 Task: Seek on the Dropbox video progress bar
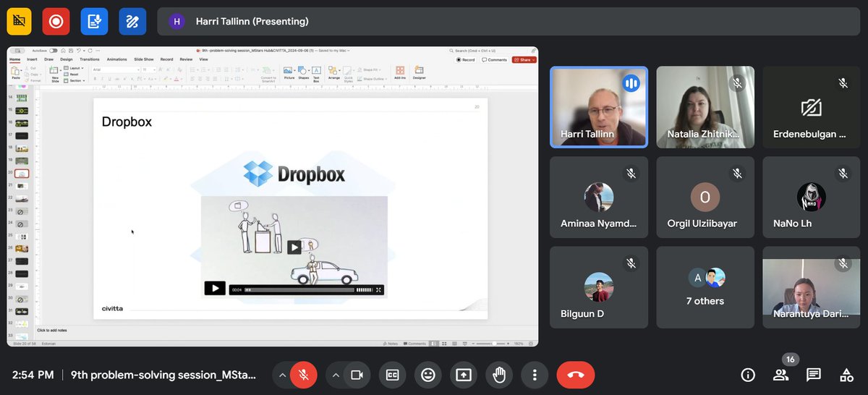299,289
